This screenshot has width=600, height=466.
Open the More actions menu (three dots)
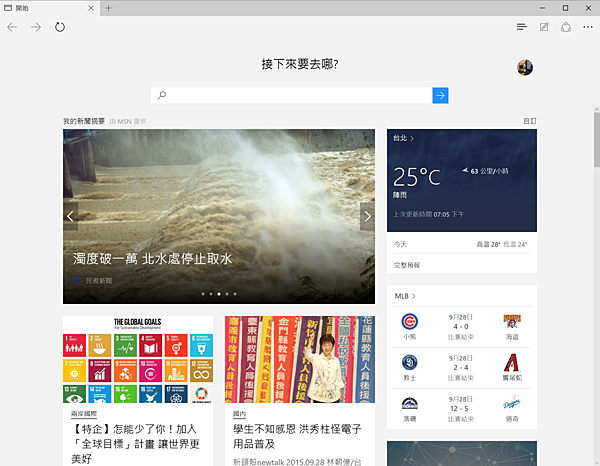point(588,27)
